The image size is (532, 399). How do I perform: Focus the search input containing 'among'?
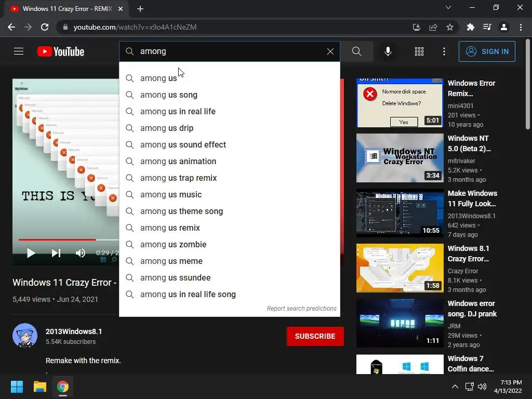pyautogui.click(x=229, y=51)
